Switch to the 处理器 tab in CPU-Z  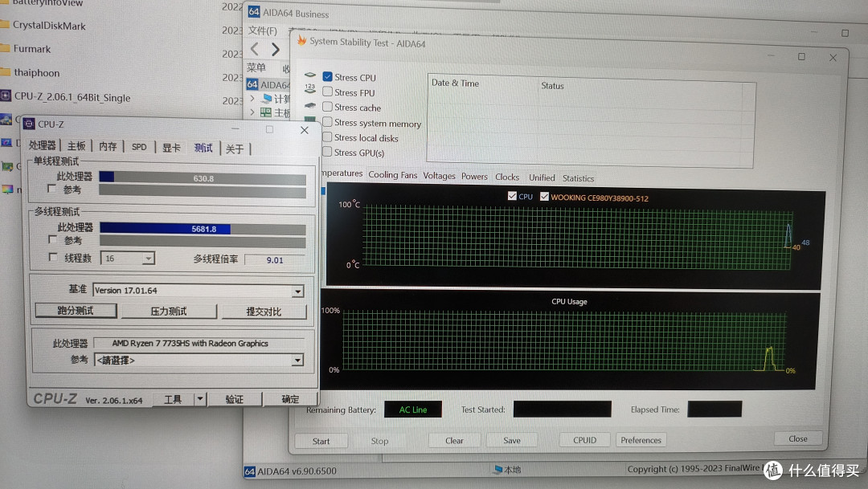(x=43, y=145)
